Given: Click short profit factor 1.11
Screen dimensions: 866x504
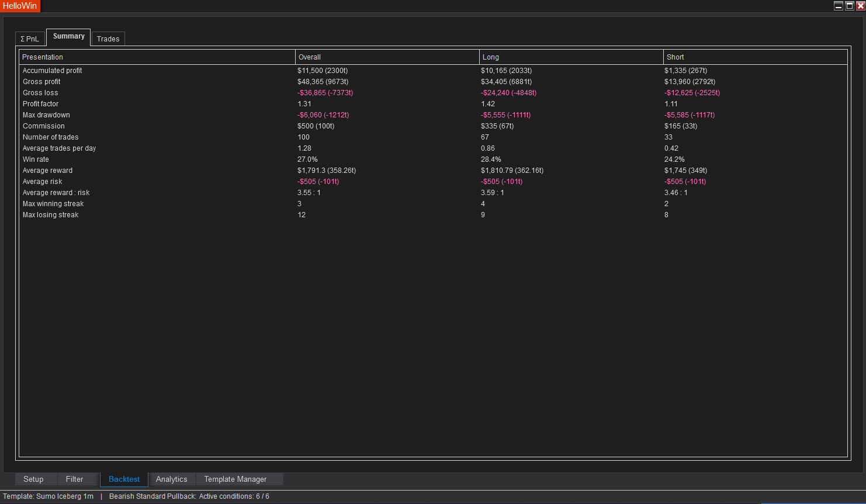Looking at the screenshot, I should point(671,104).
